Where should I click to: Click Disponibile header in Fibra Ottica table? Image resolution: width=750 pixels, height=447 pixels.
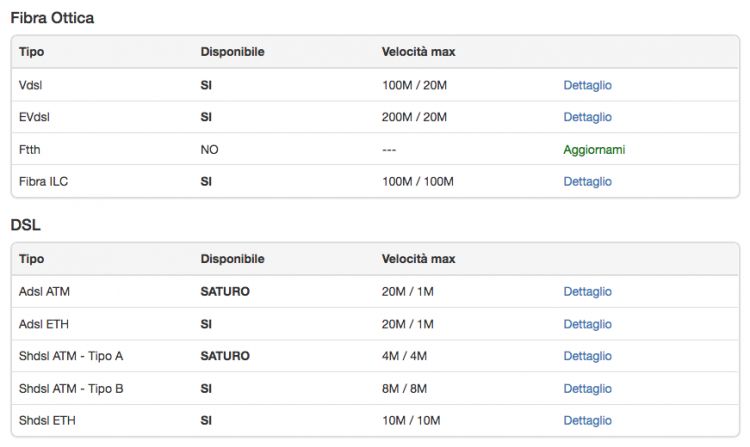[232, 51]
